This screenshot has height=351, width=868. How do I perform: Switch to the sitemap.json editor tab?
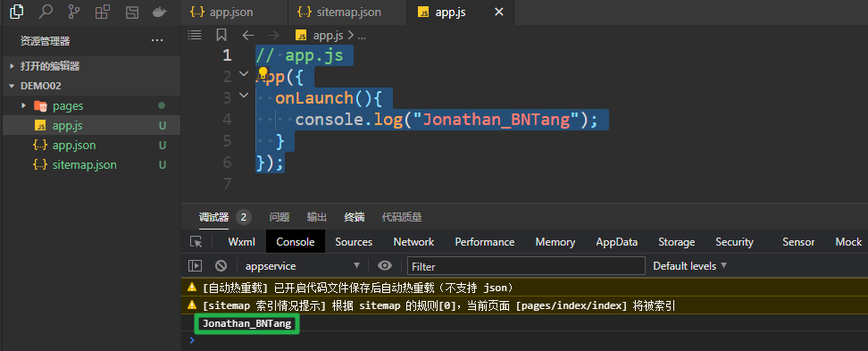click(346, 13)
